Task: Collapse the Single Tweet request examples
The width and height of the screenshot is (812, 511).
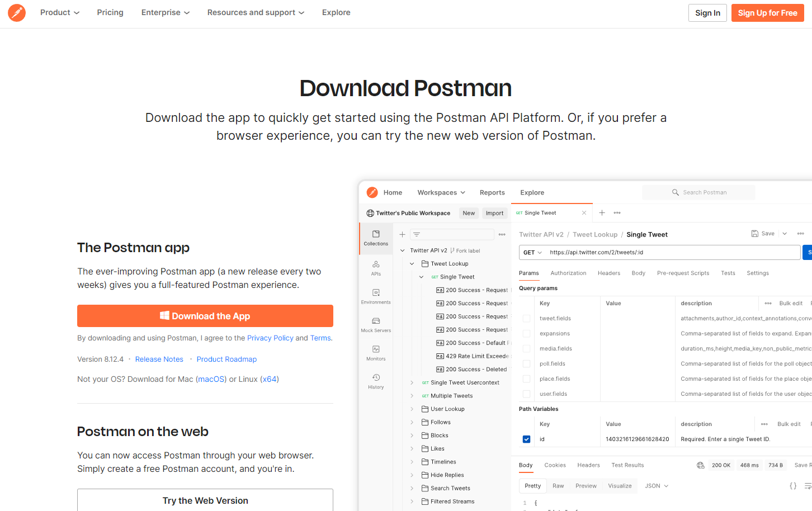Action: 421,277
